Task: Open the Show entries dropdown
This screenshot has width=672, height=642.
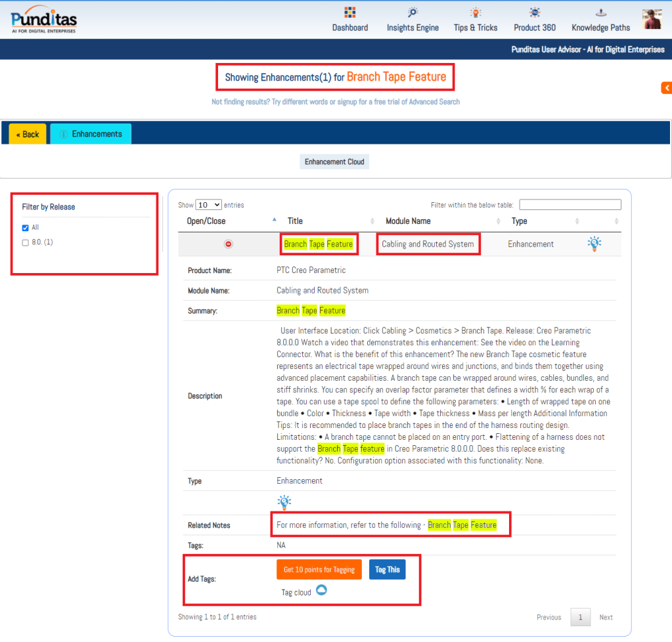Action: (x=209, y=205)
